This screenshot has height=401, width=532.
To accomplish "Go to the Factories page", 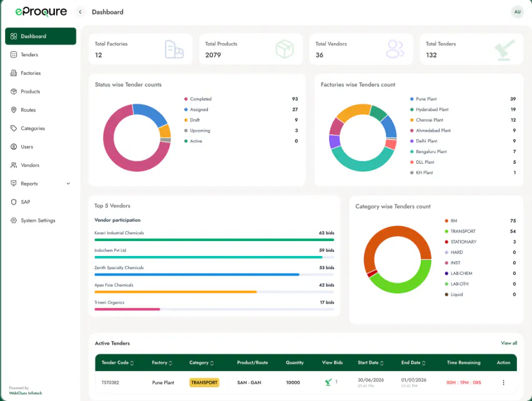I will coord(41,73).
